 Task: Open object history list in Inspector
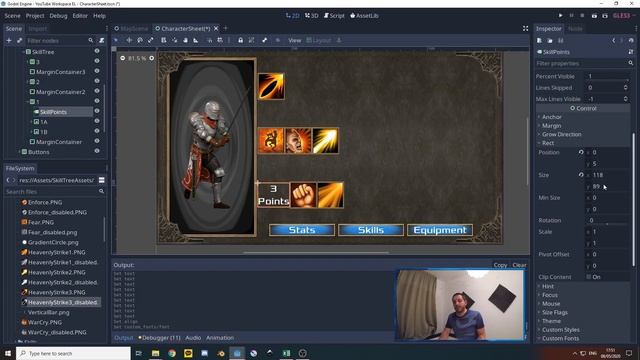631,40
